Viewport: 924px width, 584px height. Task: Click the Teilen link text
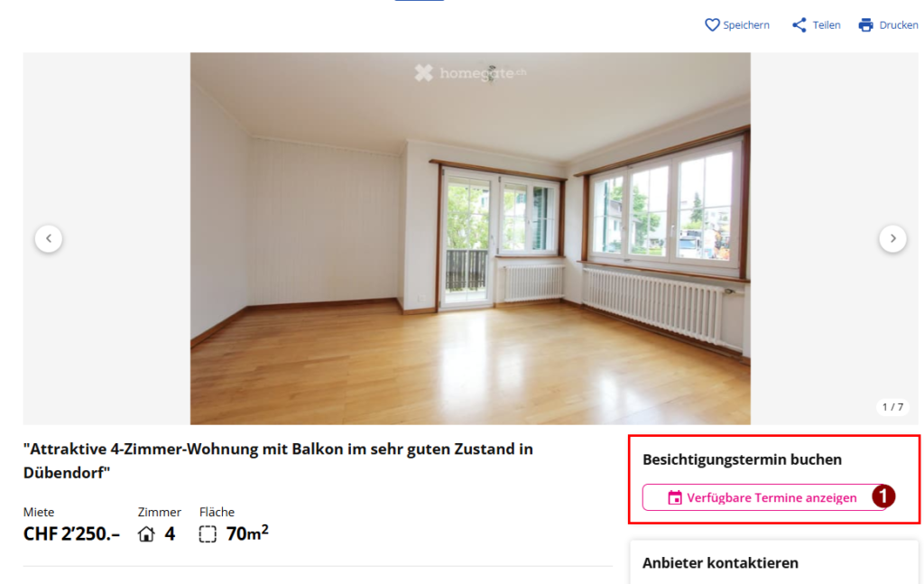(x=827, y=24)
